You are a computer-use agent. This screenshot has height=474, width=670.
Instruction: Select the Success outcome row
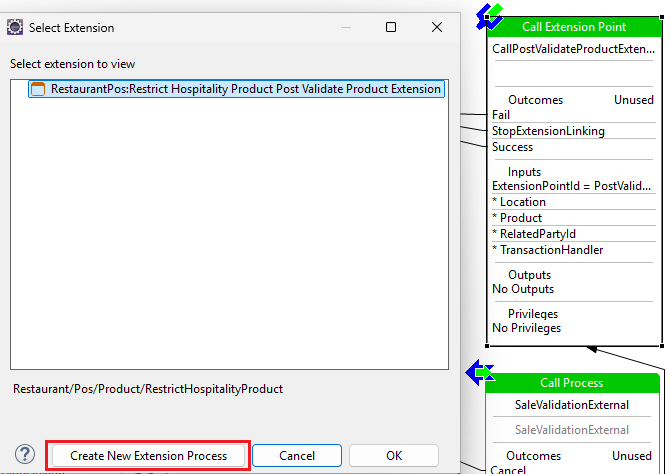[574, 147]
